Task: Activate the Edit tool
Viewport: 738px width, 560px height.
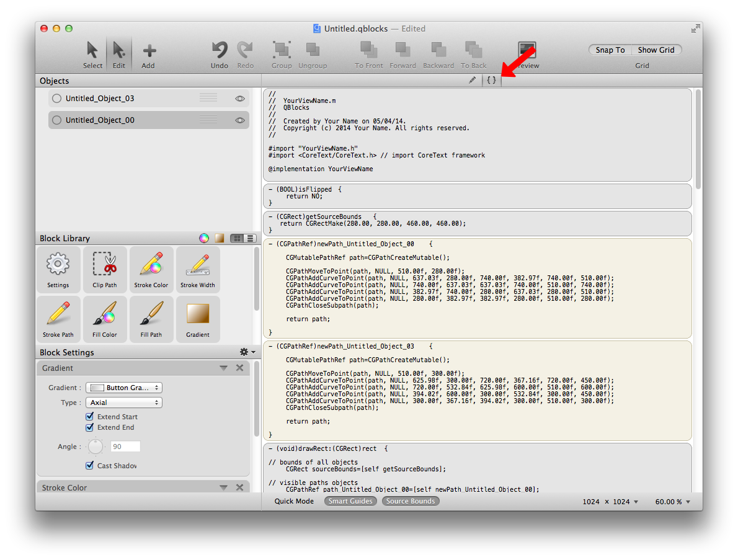Action: click(x=118, y=55)
